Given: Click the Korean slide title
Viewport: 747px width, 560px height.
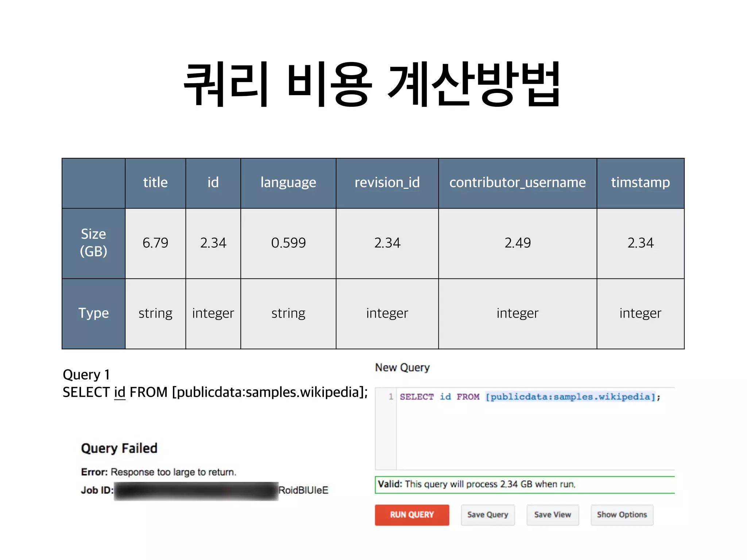Looking at the screenshot, I should click(x=372, y=85).
